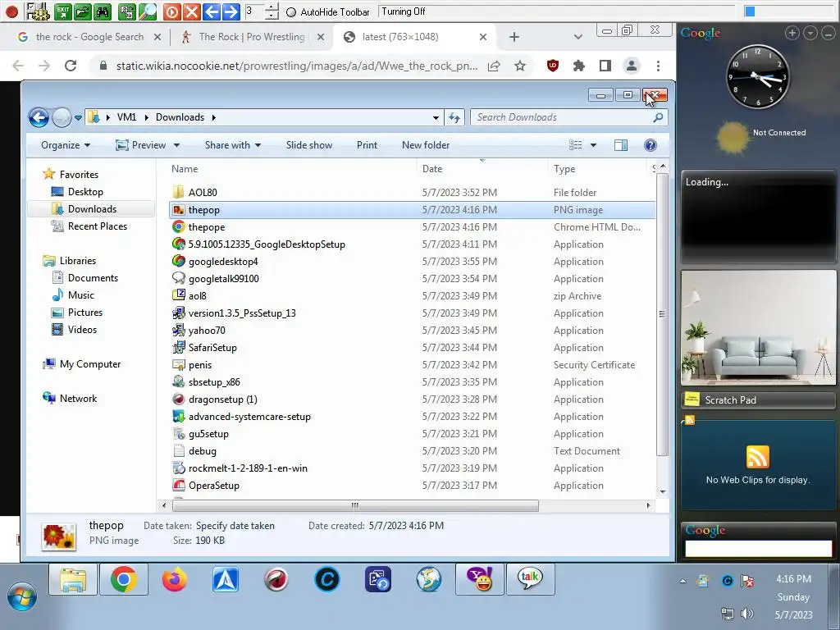Screen dimensions: 840x630
Task: Select My Computer in navigation pane
Action: click(x=90, y=364)
